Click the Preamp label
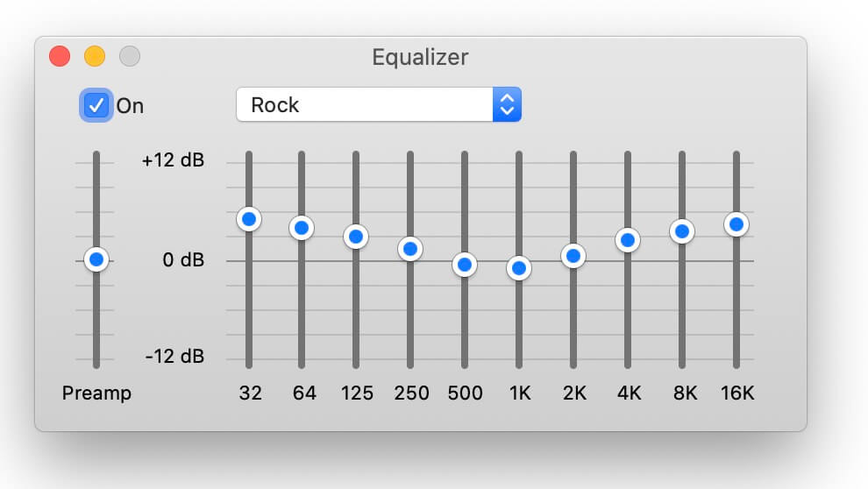 (96, 393)
